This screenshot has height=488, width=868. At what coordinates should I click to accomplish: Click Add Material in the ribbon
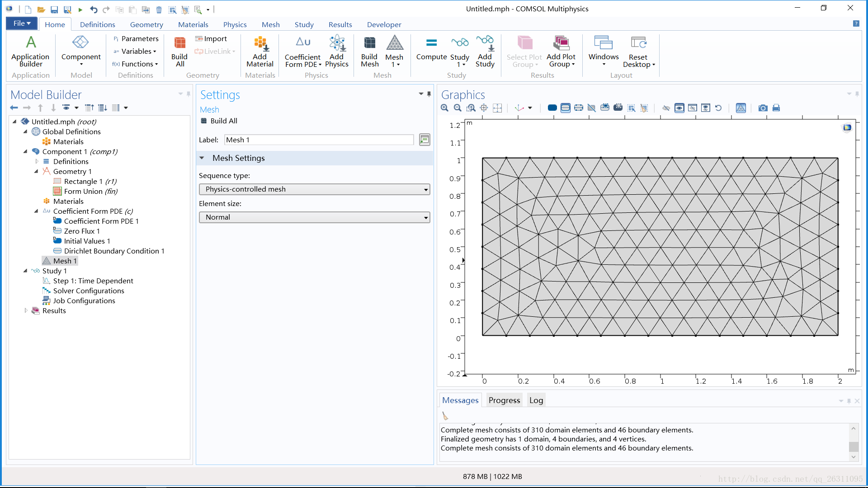[260, 51]
